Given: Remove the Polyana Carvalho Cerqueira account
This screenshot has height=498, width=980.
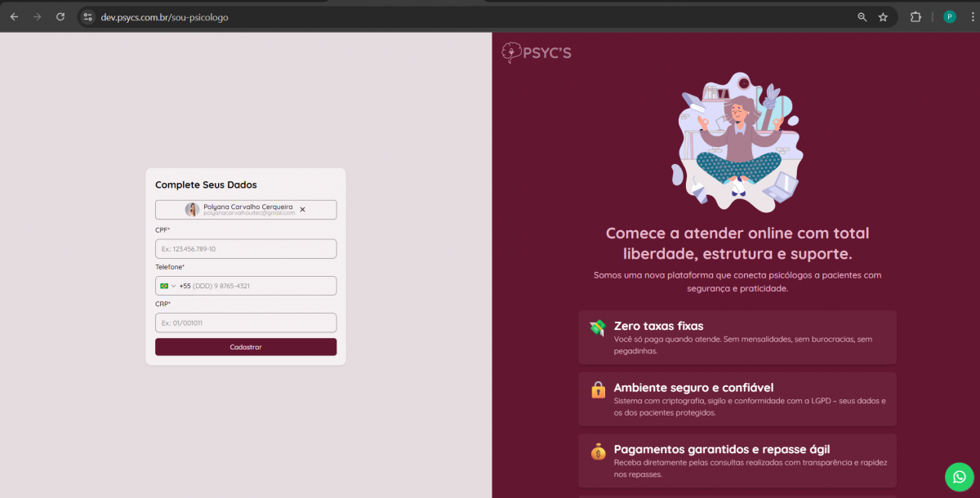Looking at the screenshot, I should click(x=302, y=210).
